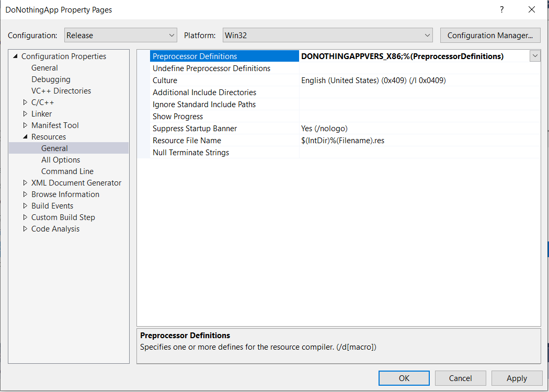Open the Configuration dropdown showing Release
This screenshot has height=392, width=549.
click(x=121, y=36)
